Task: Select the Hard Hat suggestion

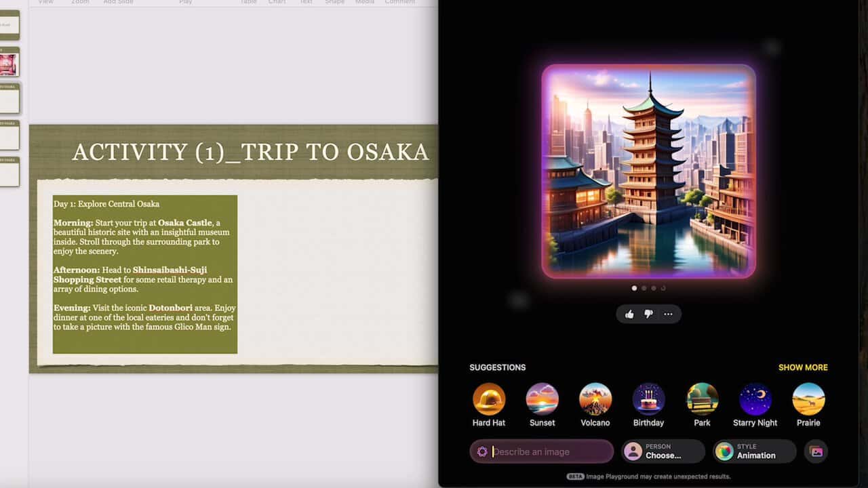Action: [x=489, y=399]
